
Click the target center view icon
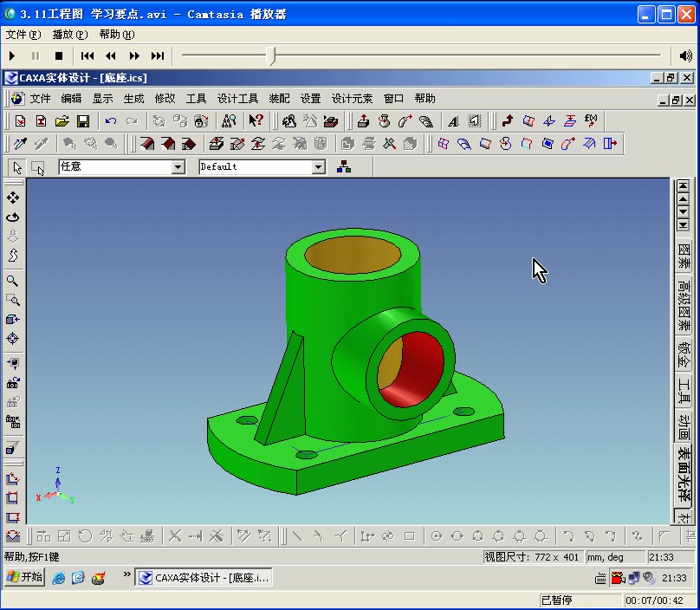pos(12,339)
